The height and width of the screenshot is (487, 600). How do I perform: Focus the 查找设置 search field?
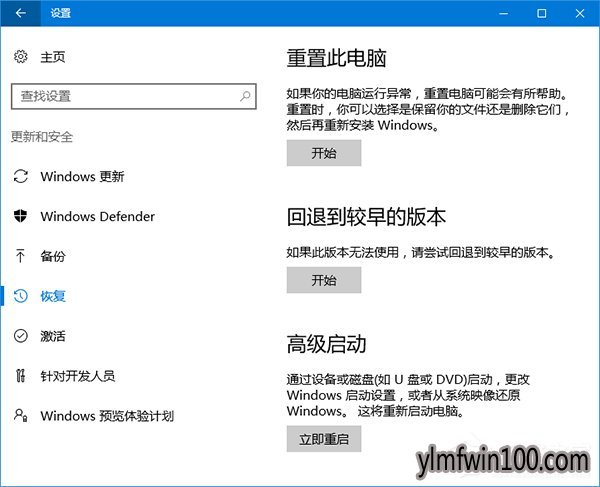click(x=134, y=96)
